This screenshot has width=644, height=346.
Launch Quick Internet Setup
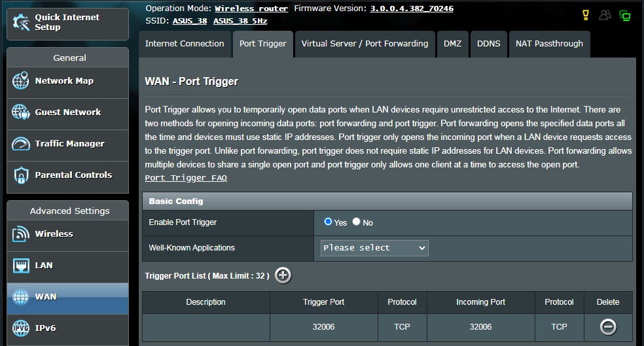point(68,23)
